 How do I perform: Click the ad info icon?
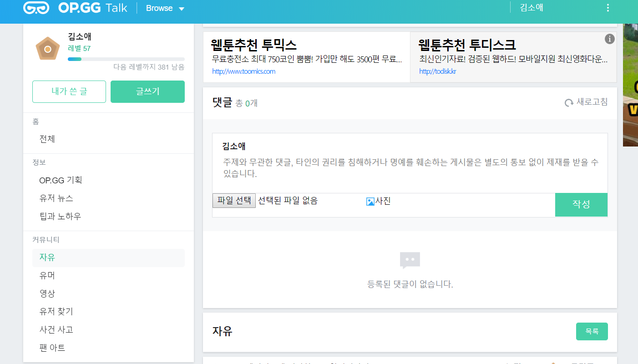[610, 39]
